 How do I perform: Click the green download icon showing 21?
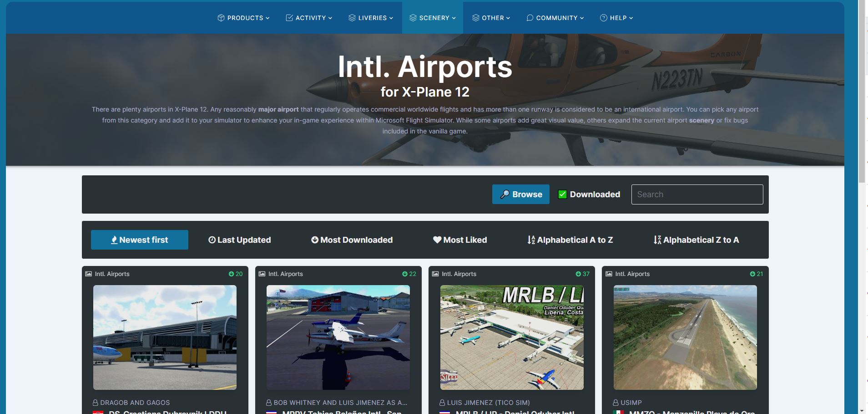click(x=752, y=274)
